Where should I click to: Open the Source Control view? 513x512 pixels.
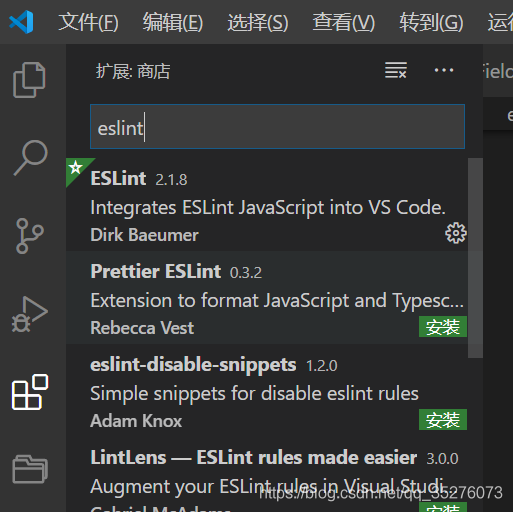(30, 236)
